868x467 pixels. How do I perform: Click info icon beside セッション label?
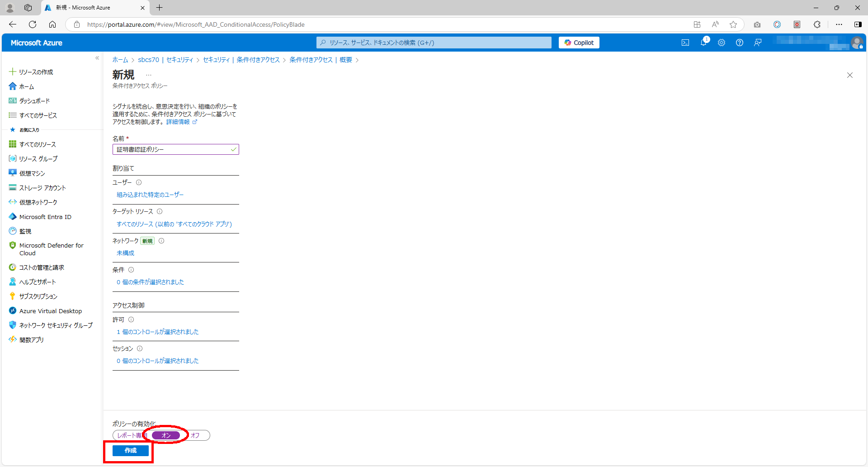(140, 348)
